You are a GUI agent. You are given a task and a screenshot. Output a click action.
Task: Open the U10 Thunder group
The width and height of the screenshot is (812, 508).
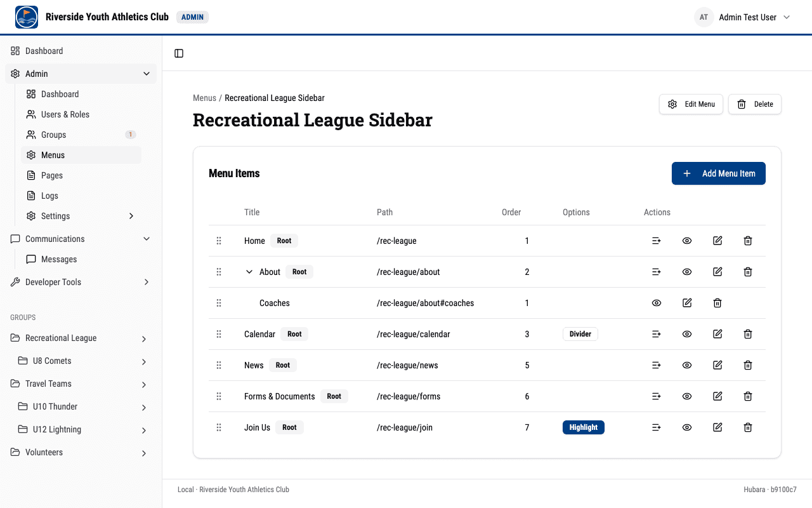pos(55,406)
